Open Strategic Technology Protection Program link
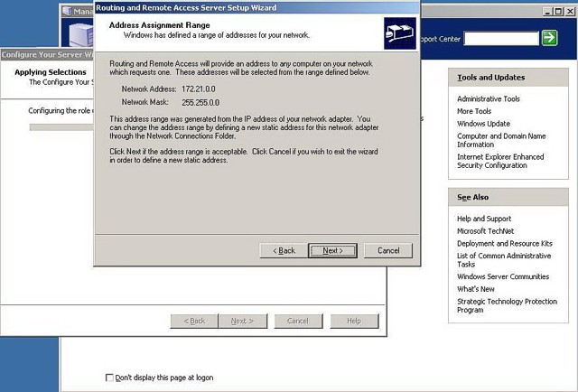This screenshot has width=578, height=392. click(x=508, y=305)
